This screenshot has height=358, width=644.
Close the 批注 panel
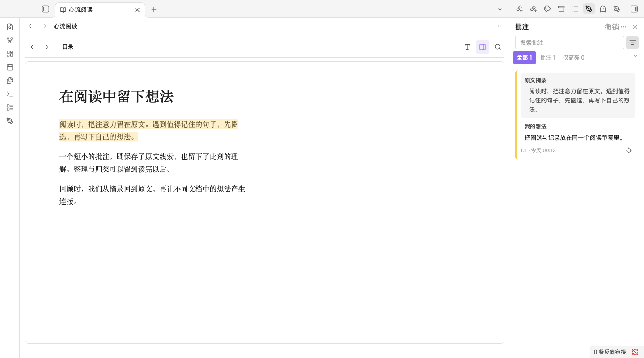point(635,27)
